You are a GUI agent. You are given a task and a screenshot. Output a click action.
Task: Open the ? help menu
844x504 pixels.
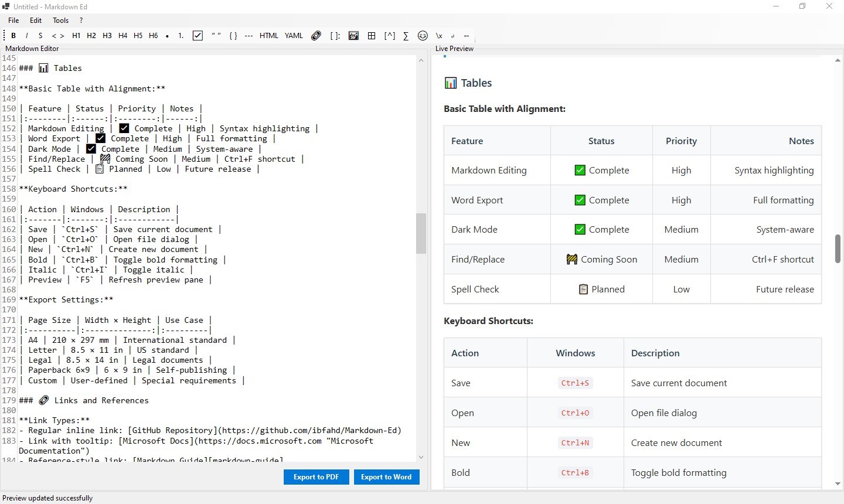81,20
